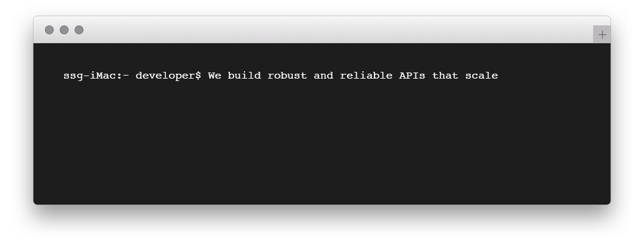The height and width of the screenshot is (251, 644).
Task: Click the first gray window dot
Action: [x=49, y=30]
